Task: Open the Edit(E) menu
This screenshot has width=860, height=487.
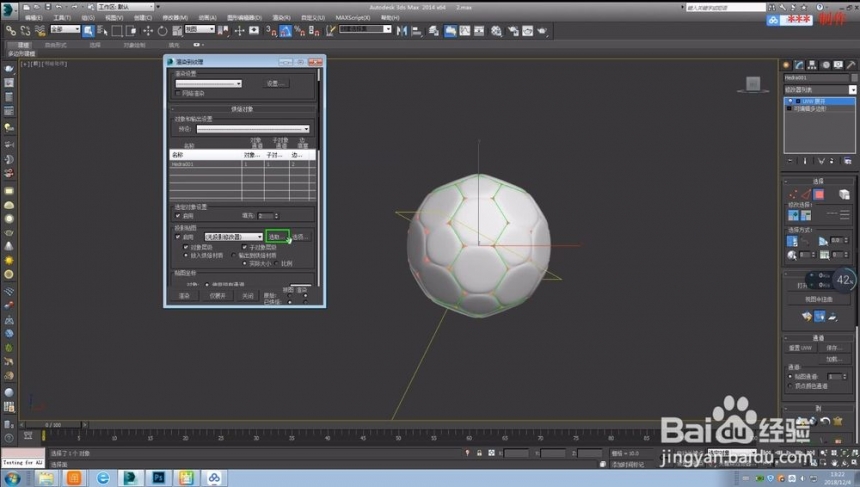Action: point(33,18)
